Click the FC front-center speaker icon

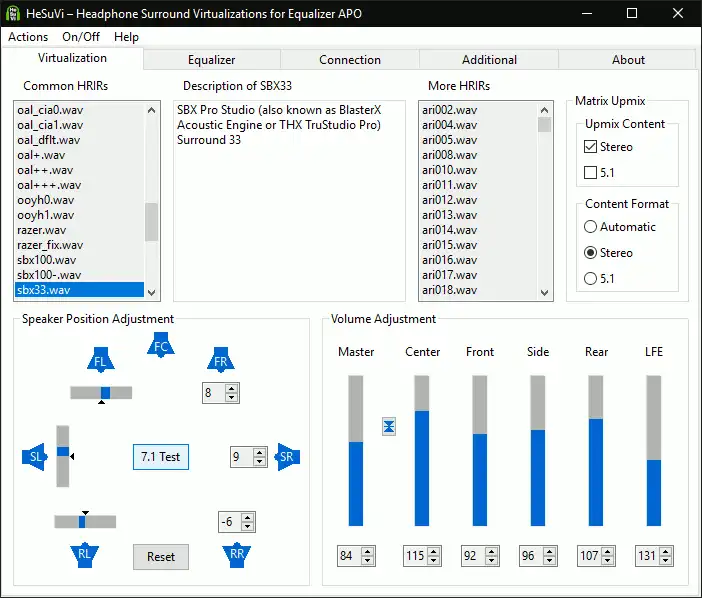click(161, 345)
